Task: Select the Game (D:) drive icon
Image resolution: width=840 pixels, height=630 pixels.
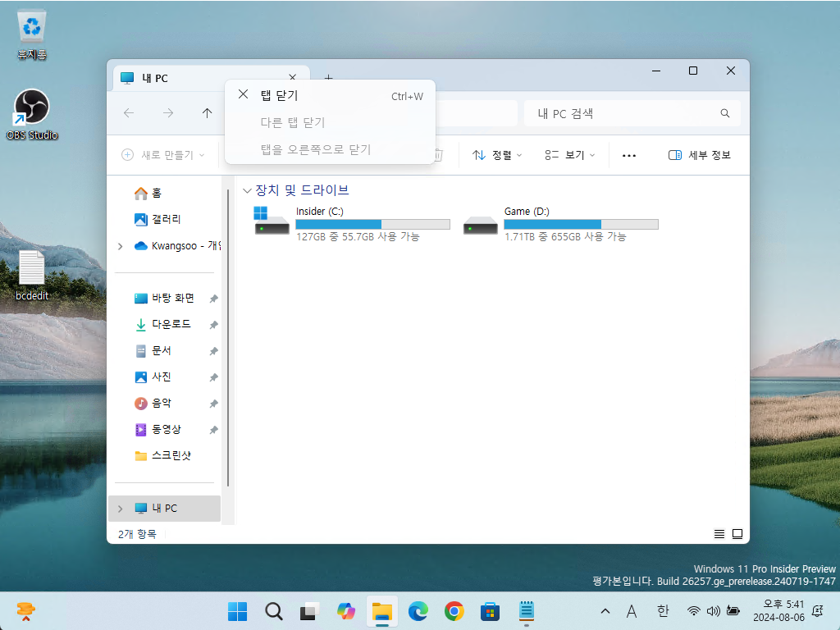Action: (x=481, y=225)
